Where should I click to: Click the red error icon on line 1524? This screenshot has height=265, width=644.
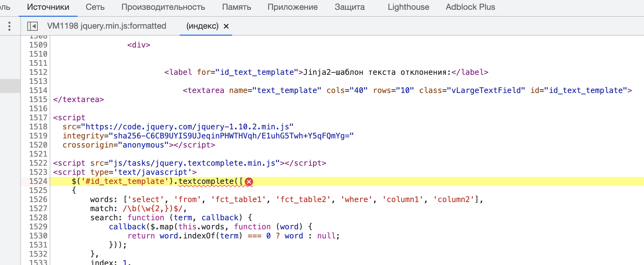pos(249,181)
